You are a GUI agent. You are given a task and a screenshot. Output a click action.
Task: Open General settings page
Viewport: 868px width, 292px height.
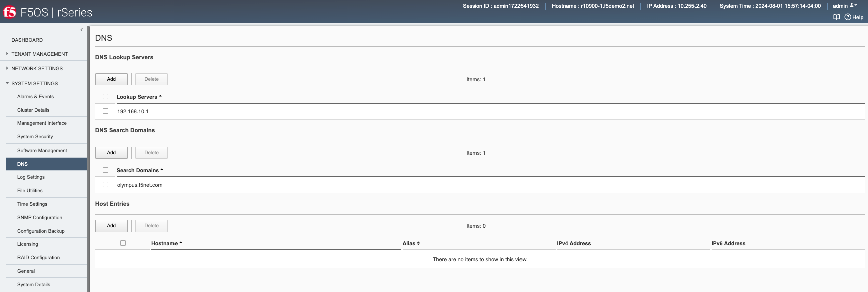[x=26, y=271]
